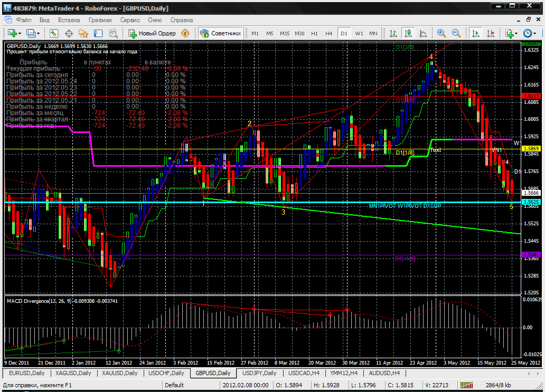Open the Сервис menu

point(130,20)
